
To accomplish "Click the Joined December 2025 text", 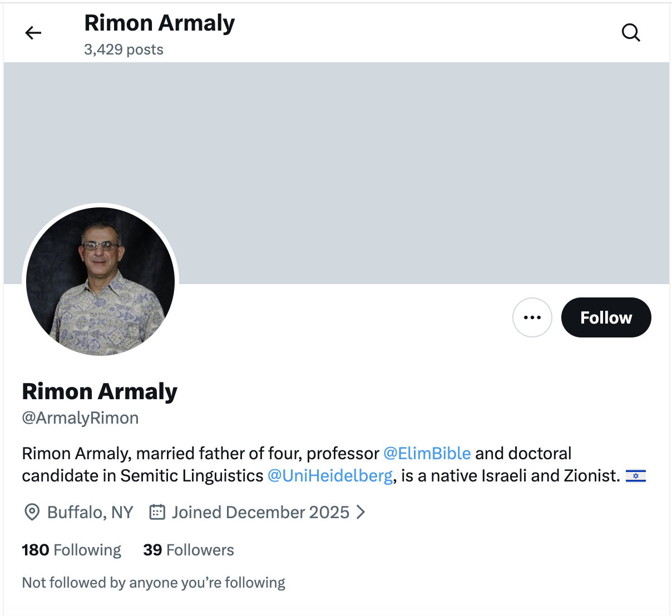I will point(260,512).
